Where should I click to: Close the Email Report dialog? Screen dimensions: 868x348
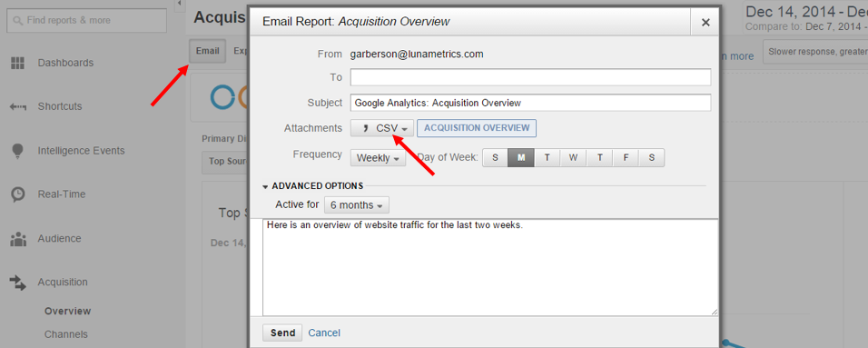point(705,22)
